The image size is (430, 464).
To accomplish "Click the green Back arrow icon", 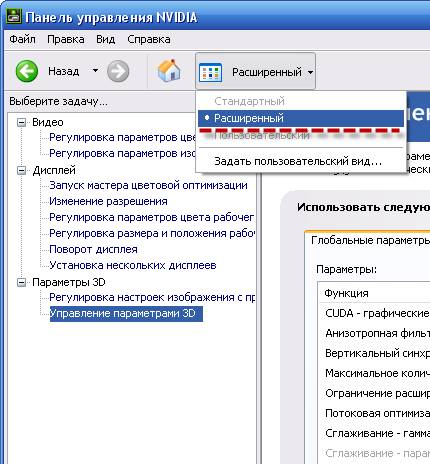I will (x=27, y=71).
